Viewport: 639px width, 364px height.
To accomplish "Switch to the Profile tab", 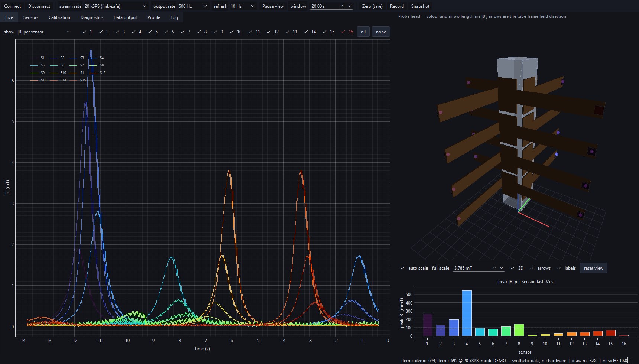I will click(x=154, y=17).
